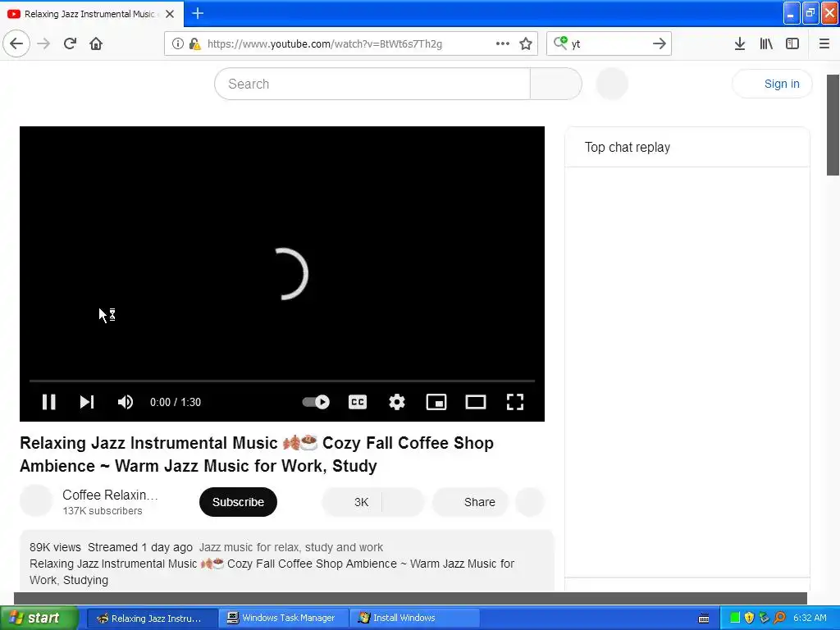Click the vertical page scrollbar
The height and width of the screenshot is (630, 840).
point(833,125)
